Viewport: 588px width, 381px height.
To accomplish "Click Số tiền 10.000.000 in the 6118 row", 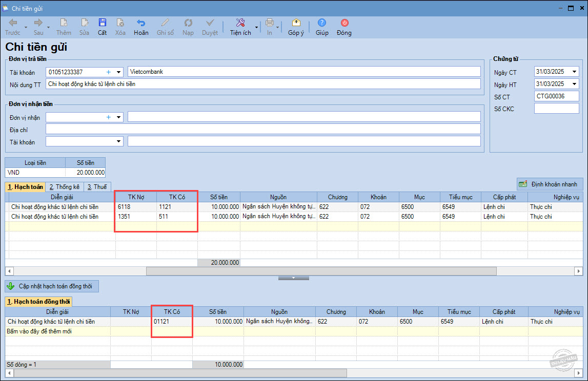I will pos(219,207).
